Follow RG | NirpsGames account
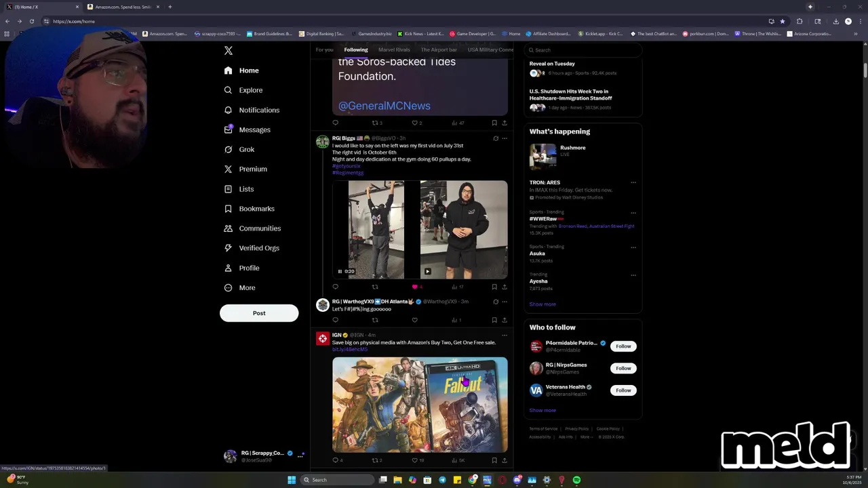This screenshot has width=868, height=488. tap(623, 368)
